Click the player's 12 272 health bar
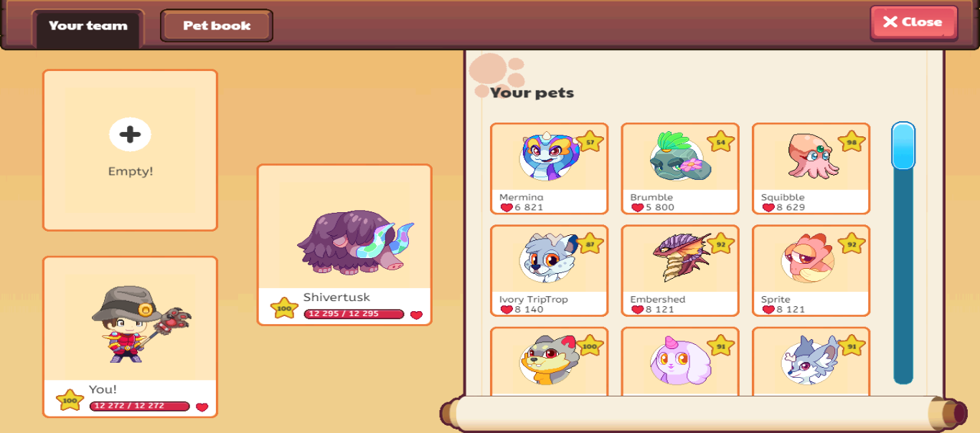 140,406
